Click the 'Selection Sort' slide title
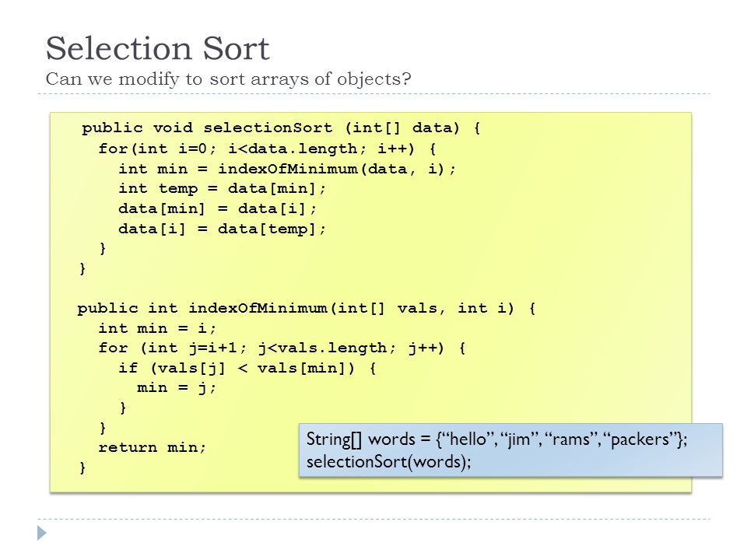 [x=158, y=48]
